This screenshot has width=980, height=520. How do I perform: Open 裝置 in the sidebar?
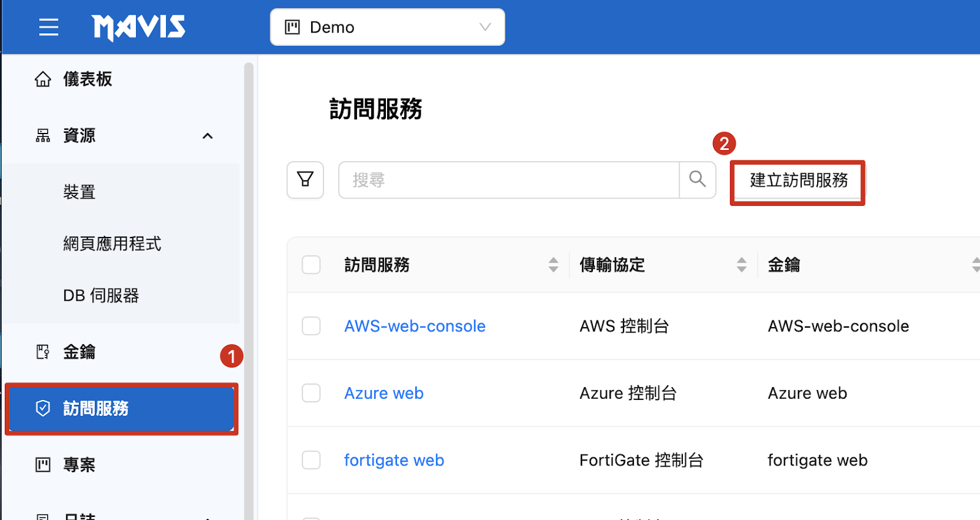[80, 192]
